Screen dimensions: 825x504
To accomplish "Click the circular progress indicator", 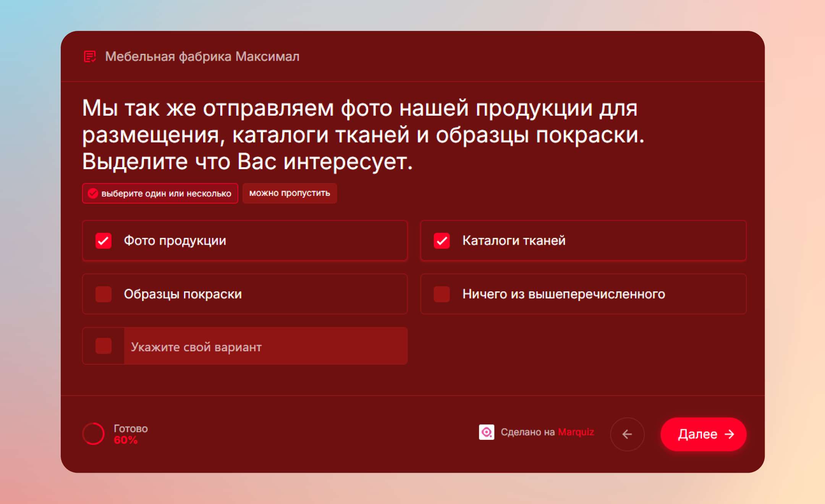I will coord(94,434).
